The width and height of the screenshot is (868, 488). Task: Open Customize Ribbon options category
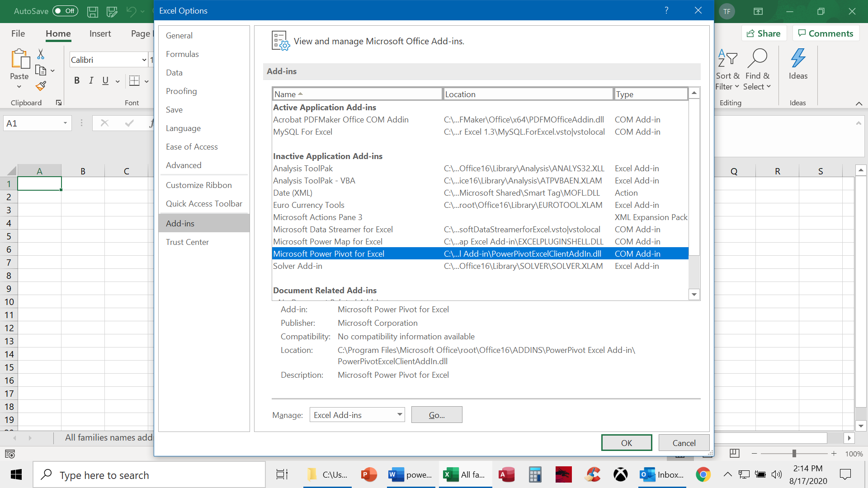[198, 185]
